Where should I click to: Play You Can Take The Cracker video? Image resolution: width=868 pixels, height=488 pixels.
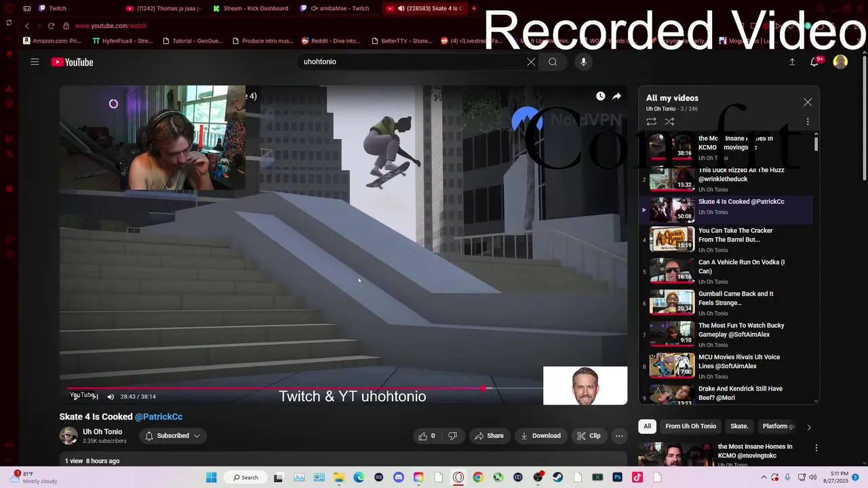[x=726, y=240]
